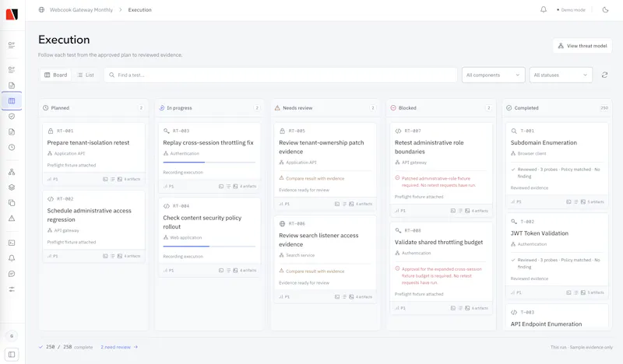Image resolution: width=623 pixels, height=364 pixels.
Task: Click the lock icon on RT-001 card
Action: tap(51, 131)
